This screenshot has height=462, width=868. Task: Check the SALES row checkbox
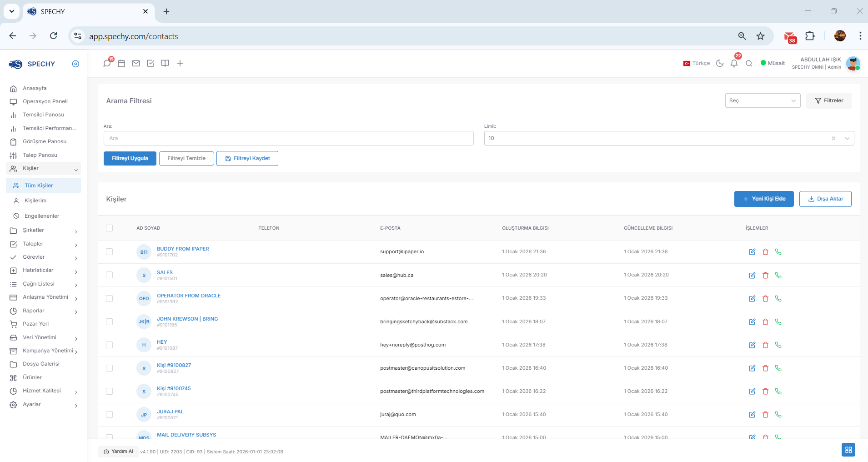[109, 275]
